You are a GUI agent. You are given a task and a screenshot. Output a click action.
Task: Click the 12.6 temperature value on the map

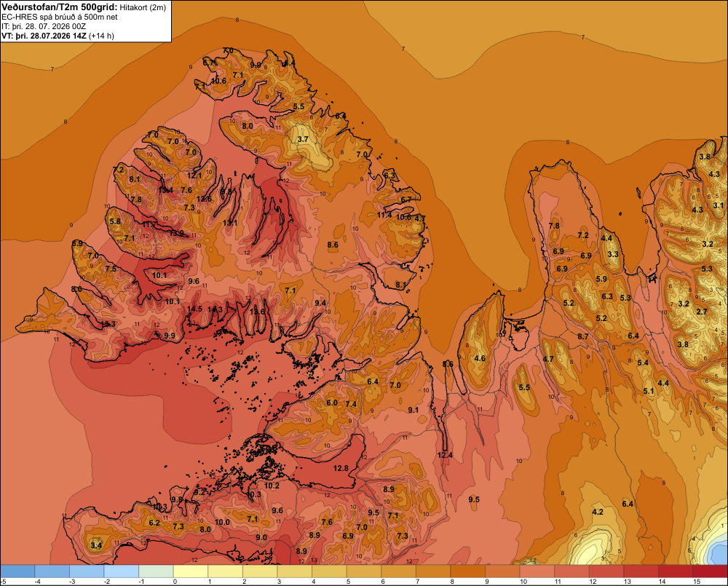204,199
